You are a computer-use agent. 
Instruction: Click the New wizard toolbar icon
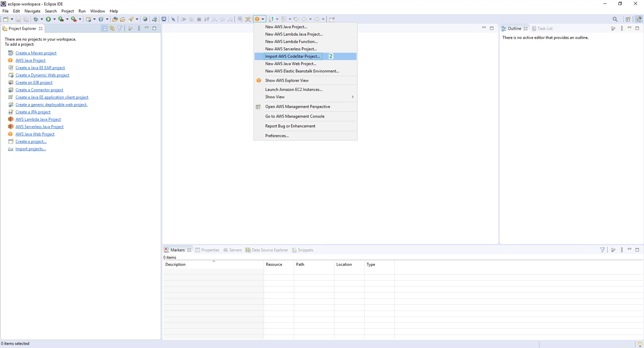pos(6,19)
